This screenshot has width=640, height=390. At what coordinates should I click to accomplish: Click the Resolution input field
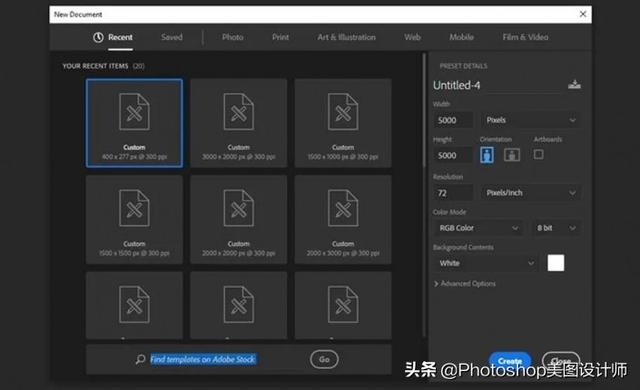click(453, 193)
